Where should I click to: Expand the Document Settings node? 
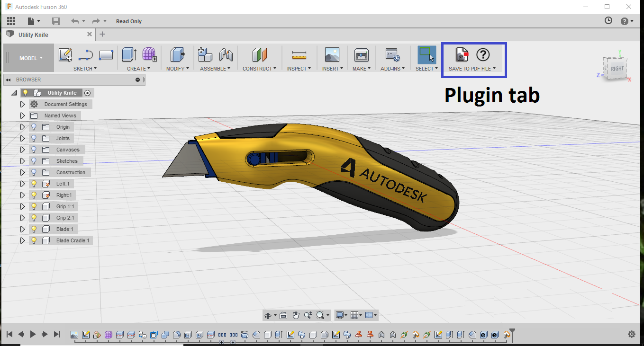pyautogui.click(x=22, y=104)
